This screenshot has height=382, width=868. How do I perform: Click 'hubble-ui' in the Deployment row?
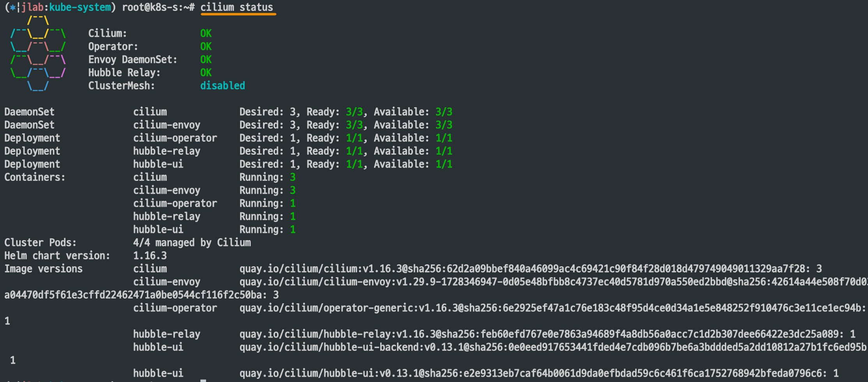[158, 164]
